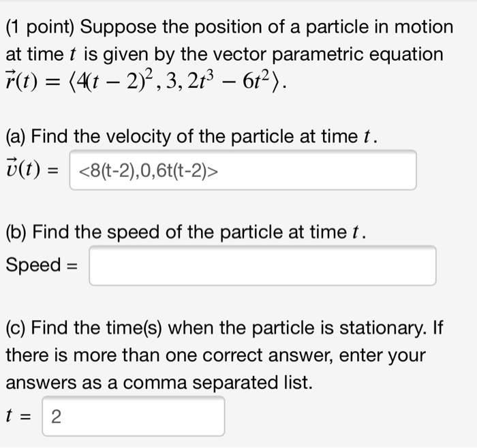This screenshot has width=477, height=448.
Task: Click the v(t) = vector label
Action: [x=32, y=169]
